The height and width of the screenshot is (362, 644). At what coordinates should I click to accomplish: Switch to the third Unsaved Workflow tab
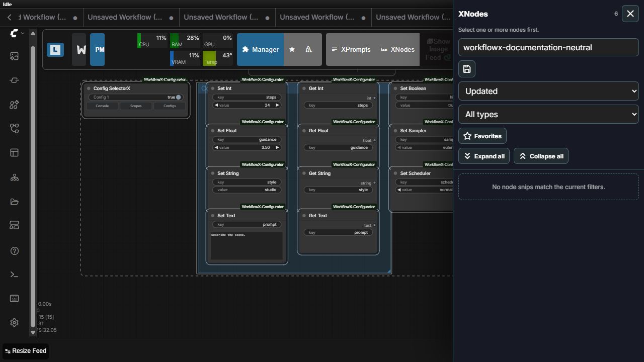324,17
